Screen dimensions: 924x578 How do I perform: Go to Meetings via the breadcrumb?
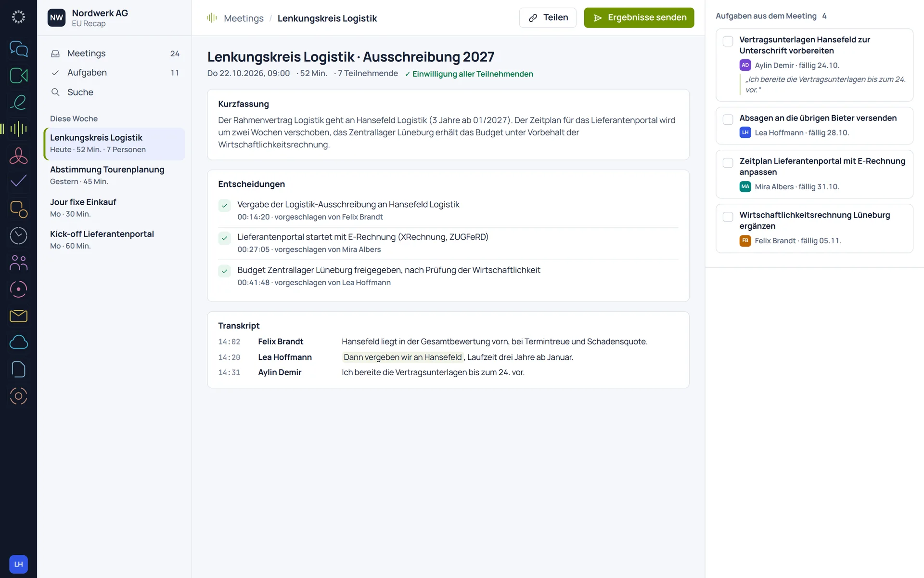point(244,18)
